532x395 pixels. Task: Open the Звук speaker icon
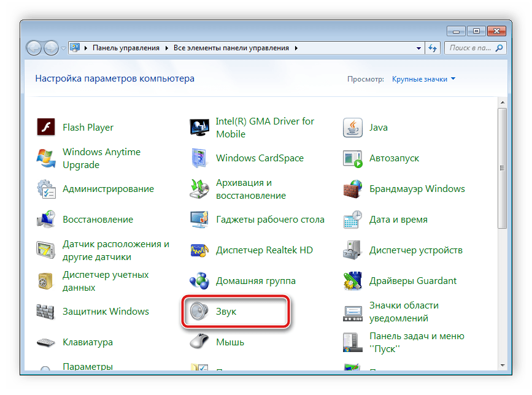pyautogui.click(x=199, y=312)
